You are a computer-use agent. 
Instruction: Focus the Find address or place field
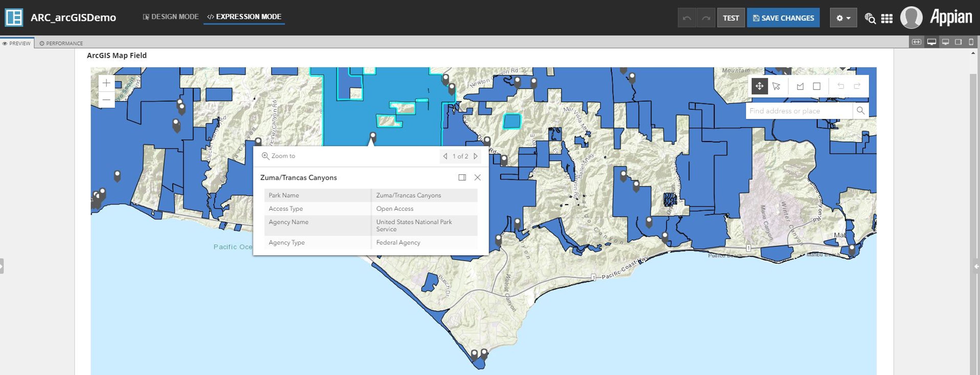tap(799, 111)
